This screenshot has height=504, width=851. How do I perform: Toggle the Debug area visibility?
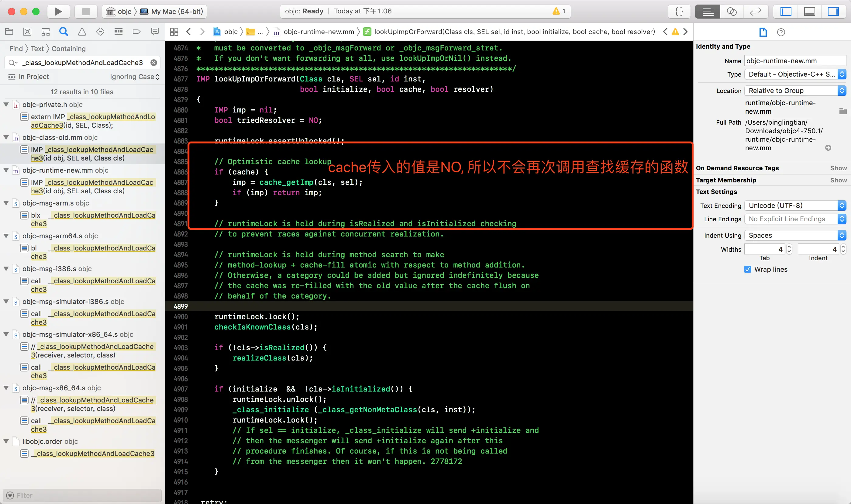coord(810,12)
